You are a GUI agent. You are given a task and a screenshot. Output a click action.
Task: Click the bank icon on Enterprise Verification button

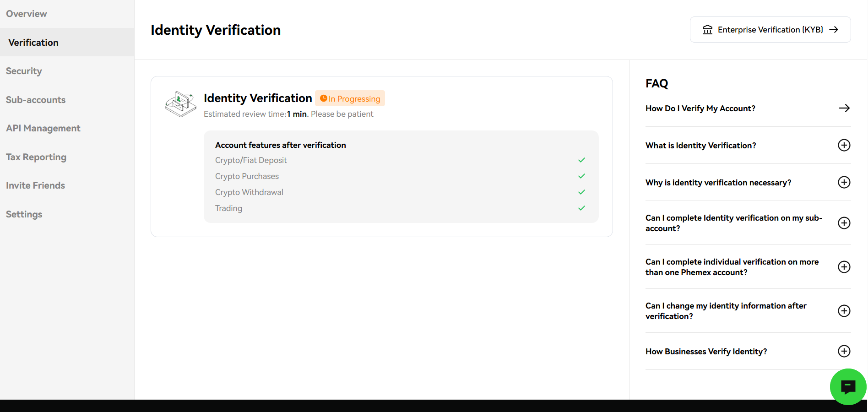click(708, 29)
